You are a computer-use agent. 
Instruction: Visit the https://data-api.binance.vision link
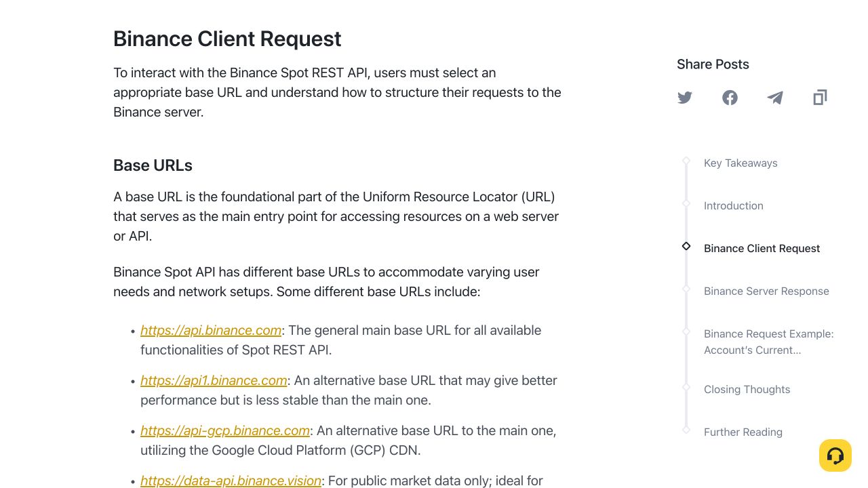[231, 481]
